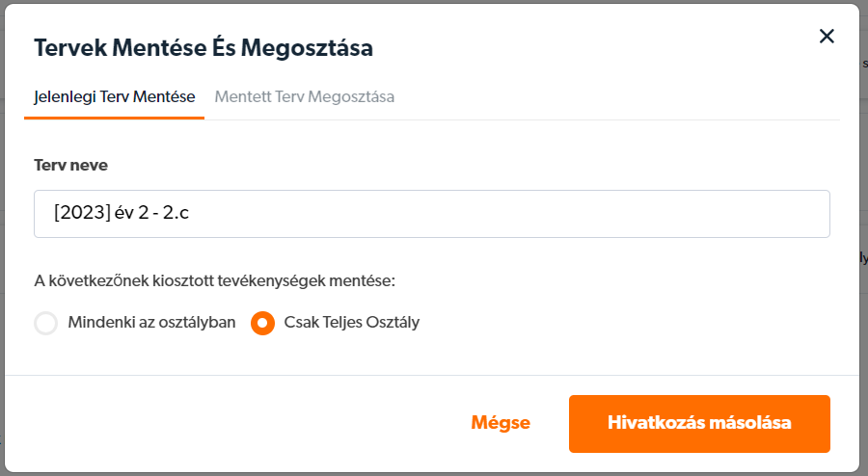Click the text A következőnek kiosztott tevékenységek mentése
Image resolution: width=868 pixels, height=476 pixels.
click(x=215, y=280)
